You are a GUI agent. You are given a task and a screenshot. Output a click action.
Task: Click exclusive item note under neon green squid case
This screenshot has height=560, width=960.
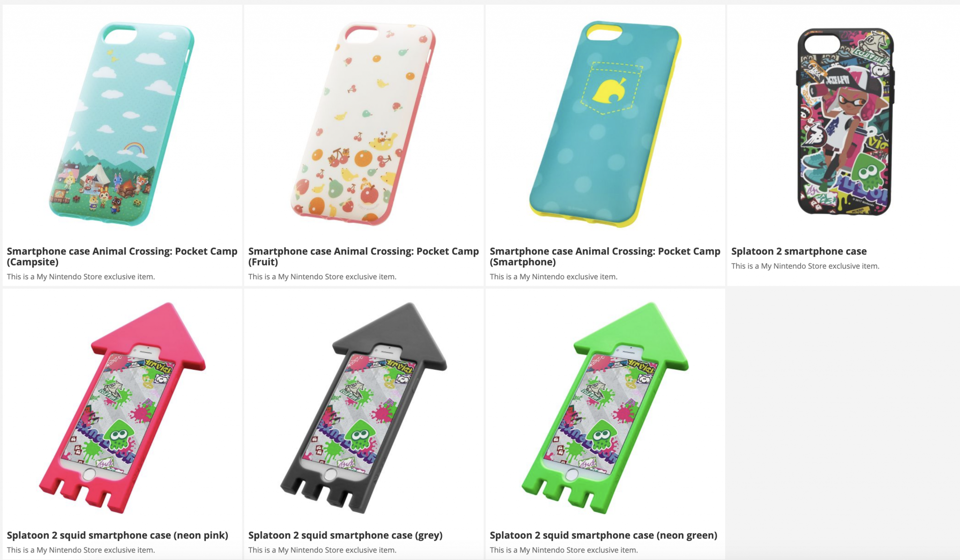(563, 550)
